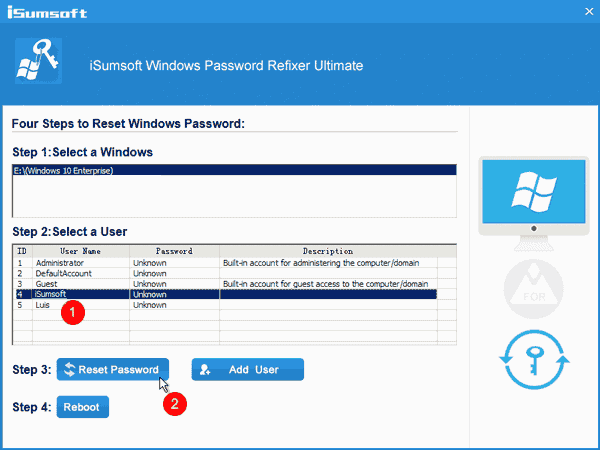
Task: Select the Luis user row
Action: [226, 305]
